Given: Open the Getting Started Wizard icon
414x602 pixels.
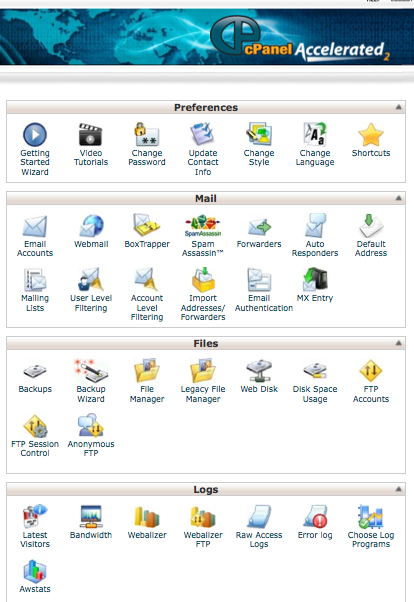Looking at the screenshot, I should 35,135.
